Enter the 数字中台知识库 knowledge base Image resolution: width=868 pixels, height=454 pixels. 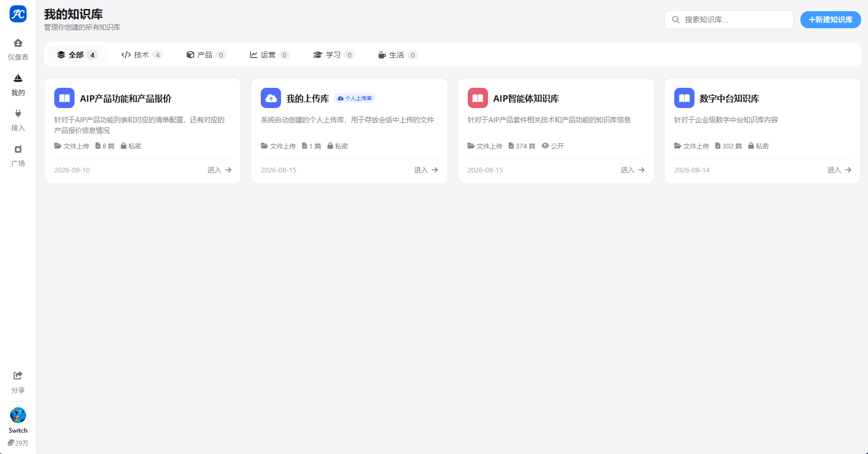839,170
